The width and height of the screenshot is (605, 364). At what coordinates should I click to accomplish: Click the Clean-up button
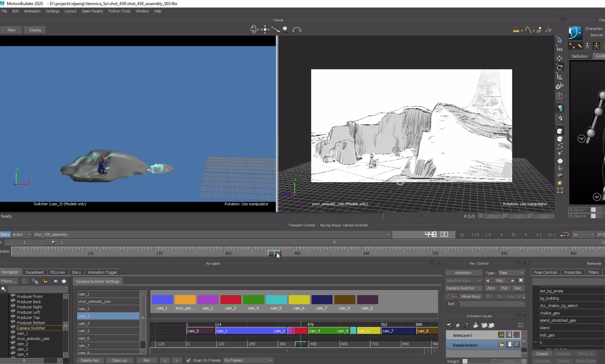pos(119,360)
